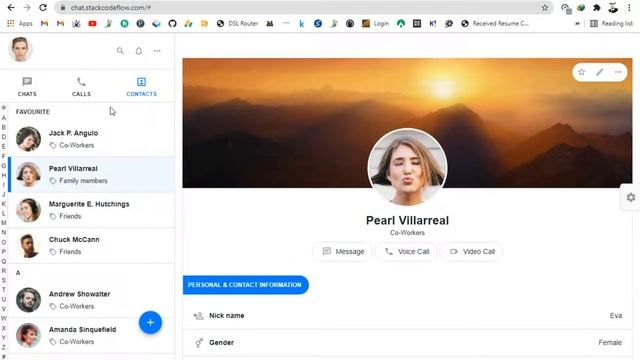Click the Gender row

coord(407,343)
